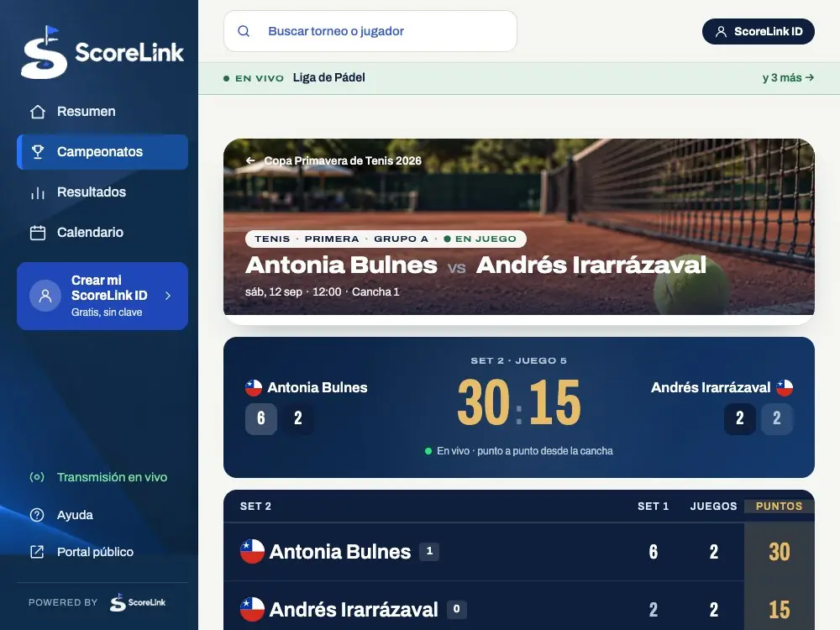Viewport: 840px width, 630px height.
Task: Click the ScoreLink ID button
Action: [x=758, y=32]
